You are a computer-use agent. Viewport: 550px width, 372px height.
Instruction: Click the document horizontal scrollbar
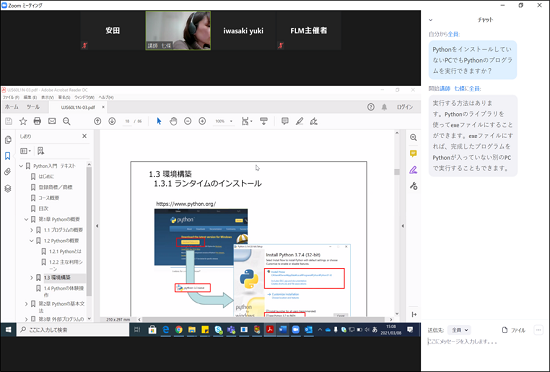(265, 319)
